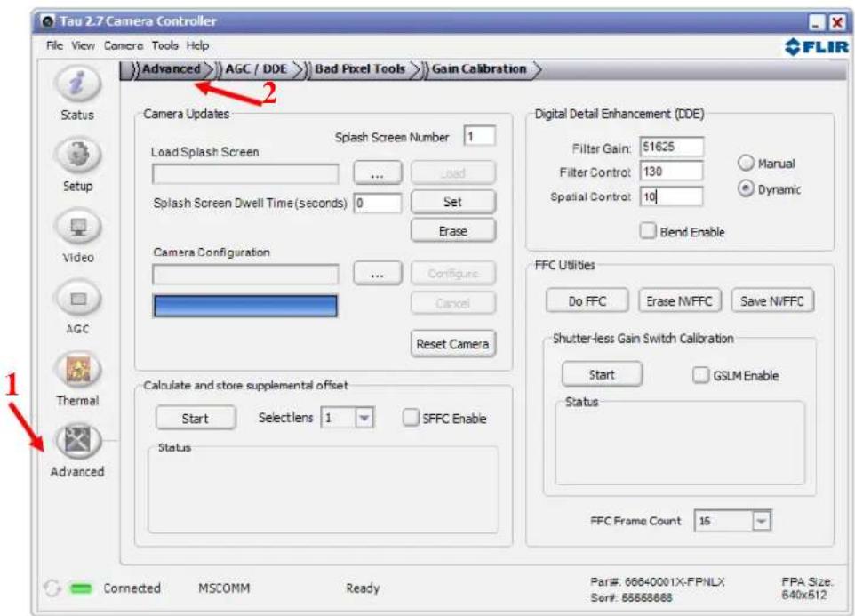The height and width of the screenshot is (616, 855).
Task: Click the FLIR logo
Action: 816,47
